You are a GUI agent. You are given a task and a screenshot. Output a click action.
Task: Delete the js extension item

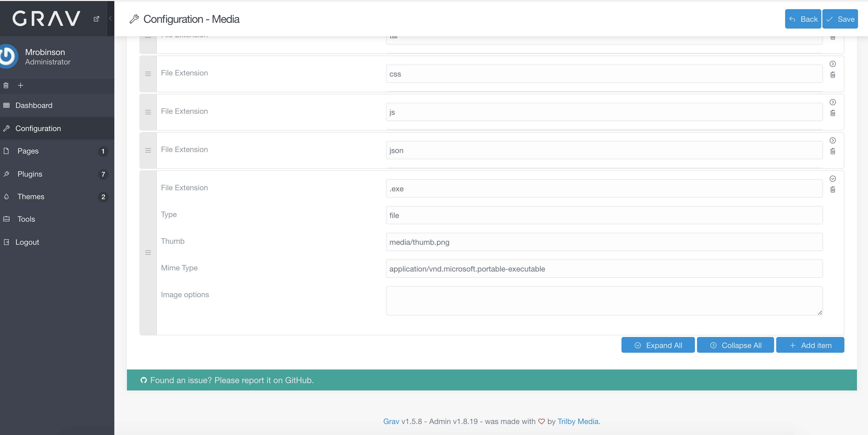click(833, 113)
